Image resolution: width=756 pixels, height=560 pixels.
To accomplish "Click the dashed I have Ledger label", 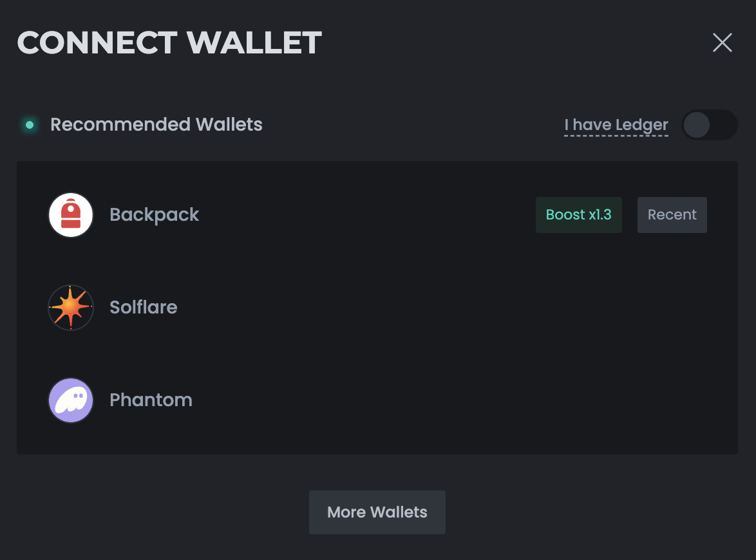I will 616,125.
